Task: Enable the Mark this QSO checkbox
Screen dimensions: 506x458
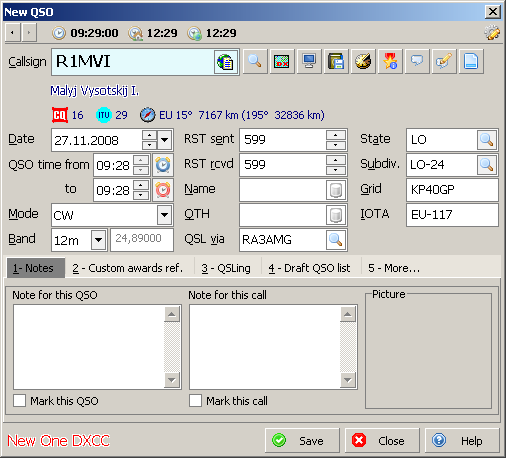Action: click(x=20, y=401)
